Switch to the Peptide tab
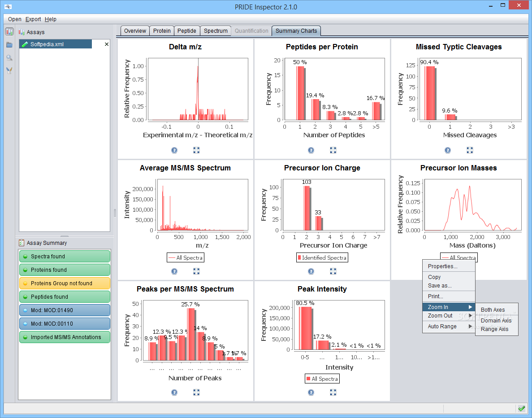Screen dimensions: 532x418 tap(187, 31)
